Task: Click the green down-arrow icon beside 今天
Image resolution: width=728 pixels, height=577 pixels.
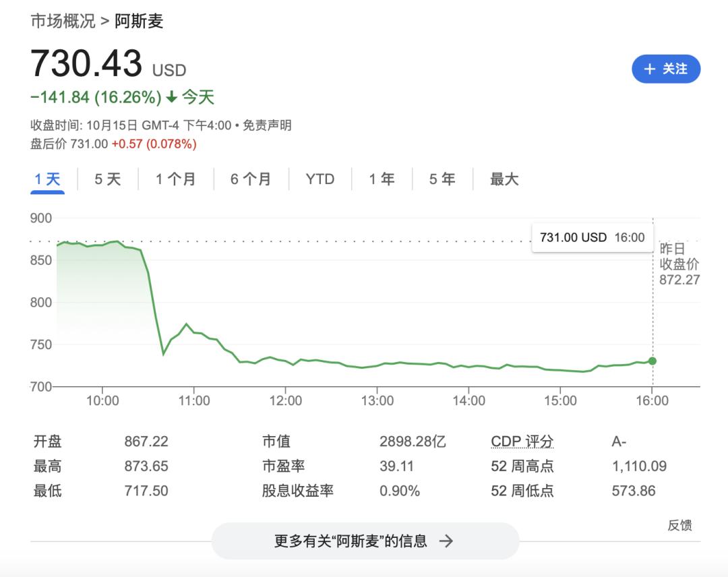Action: (172, 97)
